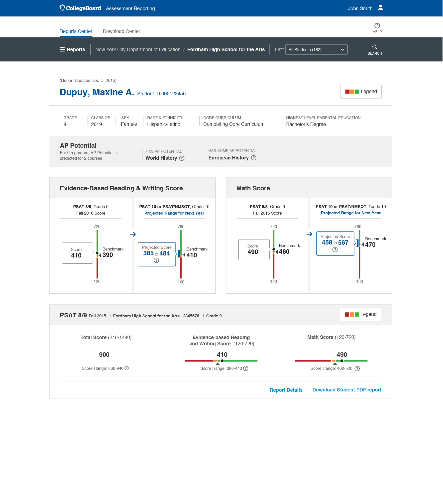Expand the All Students (182) list dropdown
The width and height of the screenshot is (443, 504).
click(316, 49)
